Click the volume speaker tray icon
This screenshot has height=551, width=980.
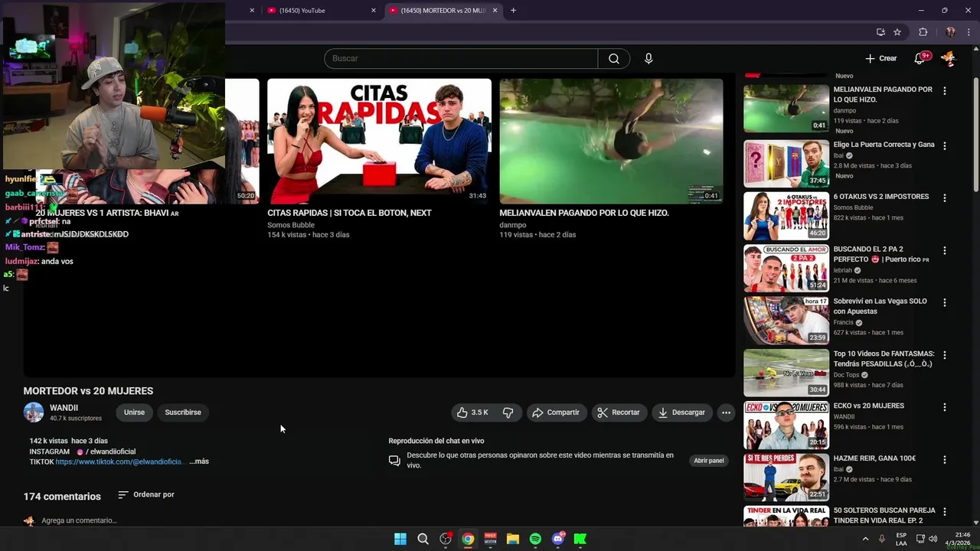[933, 539]
